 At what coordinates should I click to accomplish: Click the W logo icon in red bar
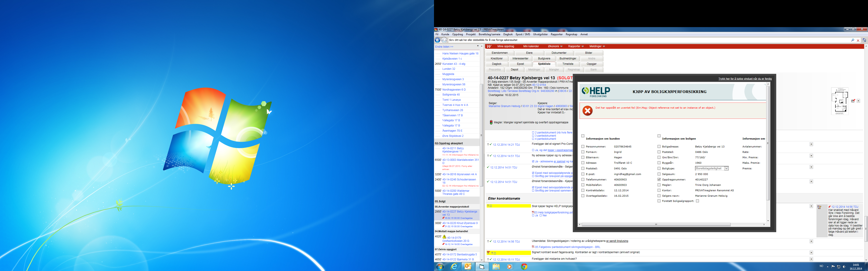click(489, 47)
